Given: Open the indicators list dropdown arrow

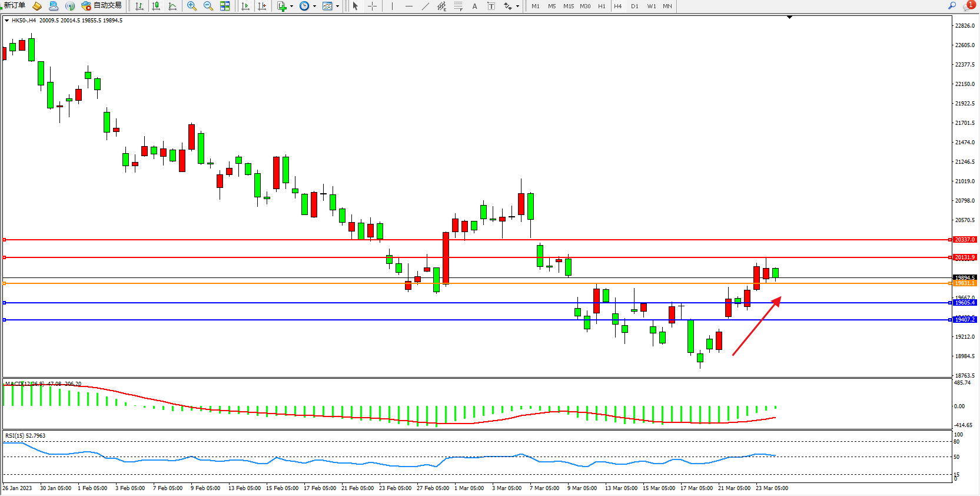Looking at the screenshot, I should [291, 6].
